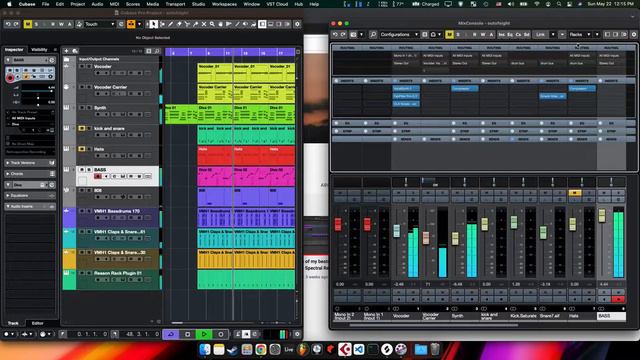Adjust the BASS channel fader in MixConsole
The image size is (640, 360).
click(x=602, y=216)
